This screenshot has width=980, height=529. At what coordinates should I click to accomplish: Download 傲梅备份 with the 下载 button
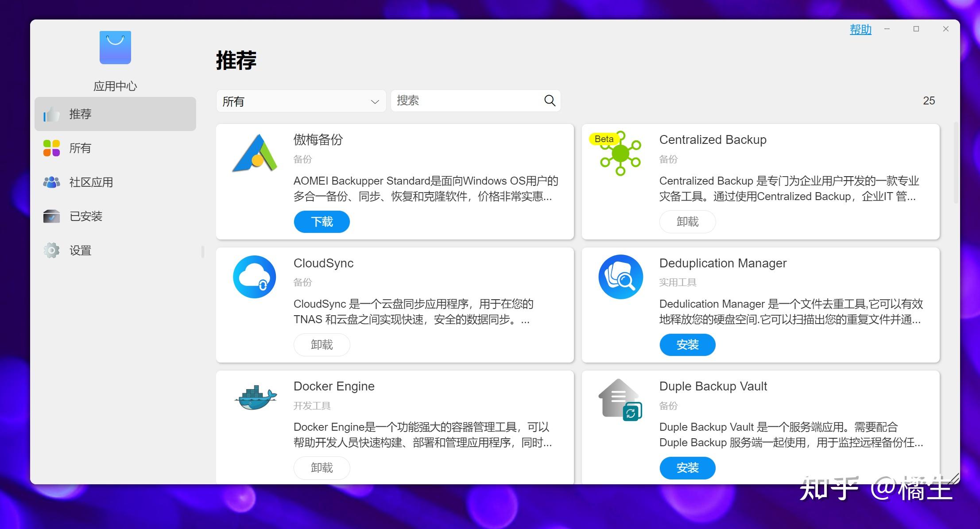pyautogui.click(x=322, y=222)
